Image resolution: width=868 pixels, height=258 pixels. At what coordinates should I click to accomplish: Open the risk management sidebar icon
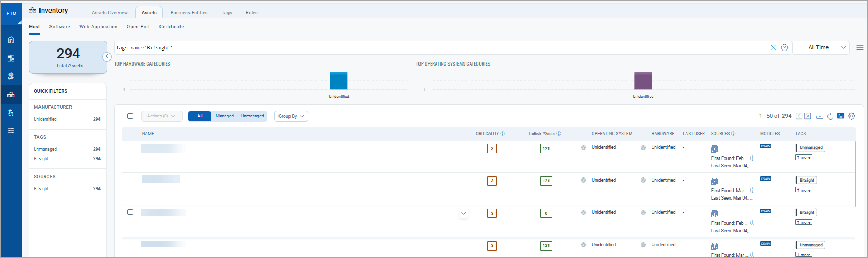pos(11,76)
